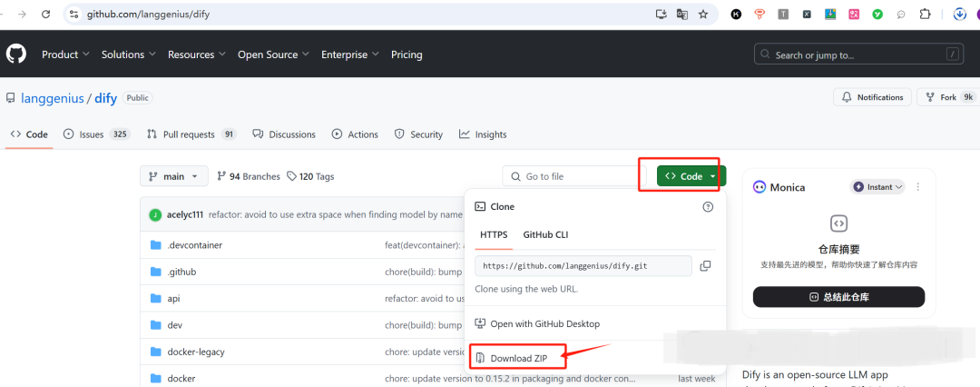Select the HTTPS clone tab
The height and width of the screenshot is (387, 980).
point(494,234)
